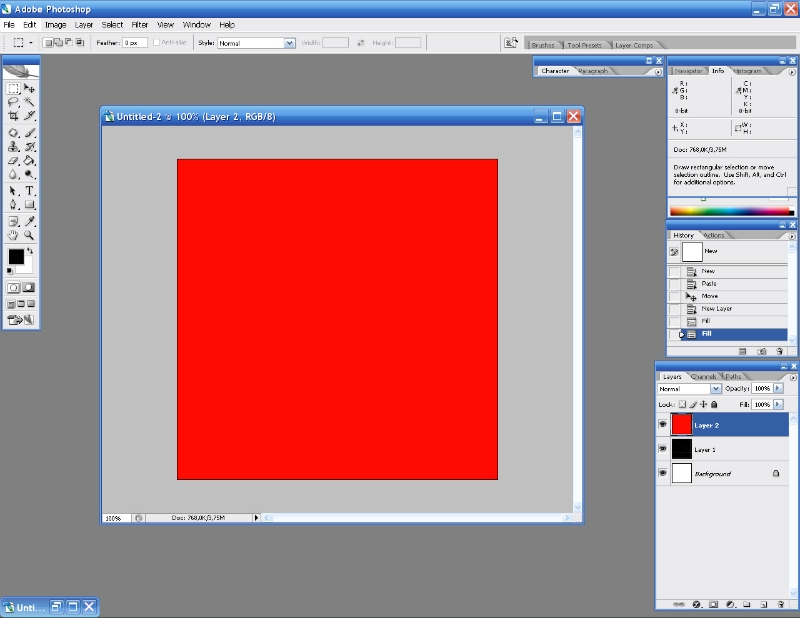The image size is (800, 618).
Task: Activate the Zoom tool
Action: click(30, 235)
